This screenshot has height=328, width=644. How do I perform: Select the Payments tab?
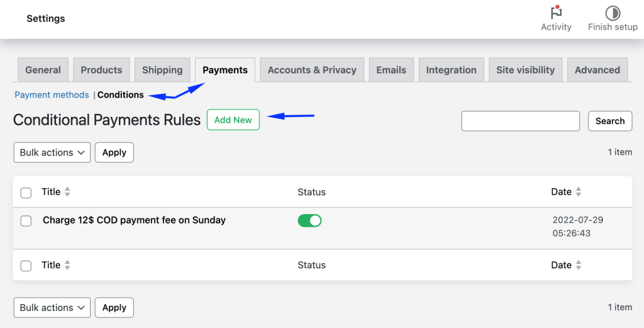pos(225,70)
